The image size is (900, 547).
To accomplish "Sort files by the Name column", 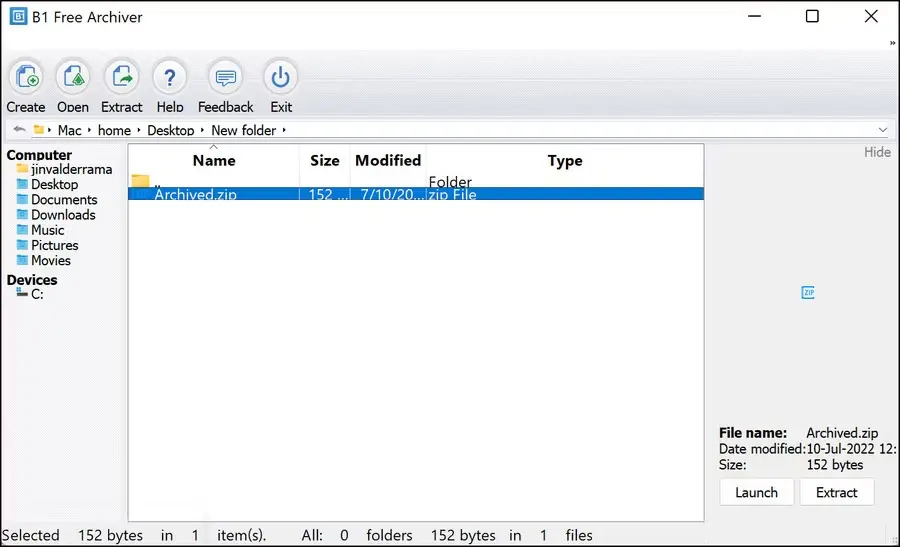I will pyautogui.click(x=214, y=161).
